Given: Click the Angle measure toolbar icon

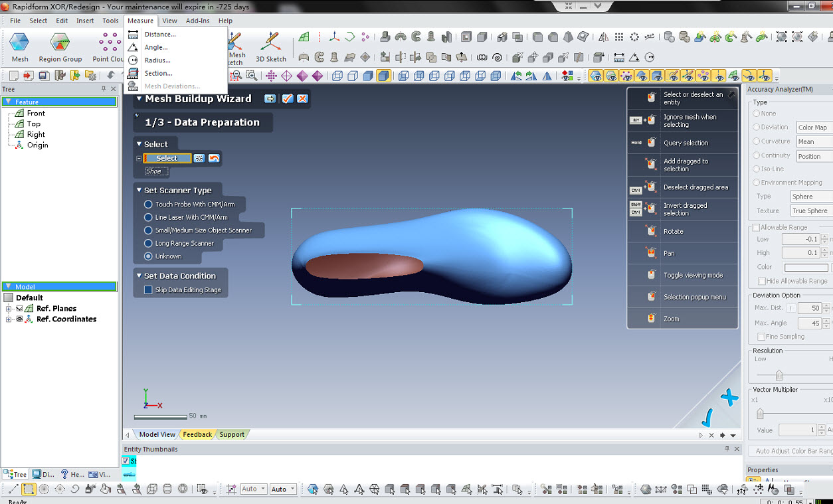Looking at the screenshot, I should [x=634, y=57].
